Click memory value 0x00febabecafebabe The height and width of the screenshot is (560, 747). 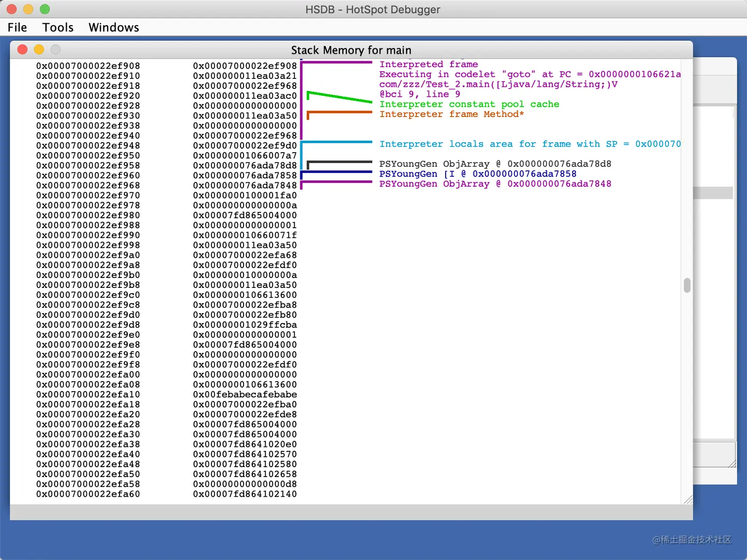tap(245, 395)
